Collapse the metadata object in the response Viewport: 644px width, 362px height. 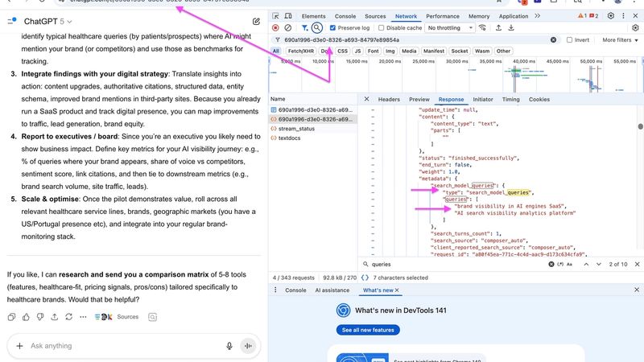373,179
